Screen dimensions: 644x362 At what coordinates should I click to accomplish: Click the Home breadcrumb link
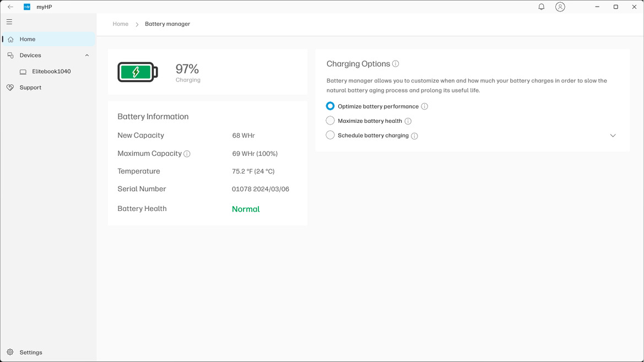[120, 24]
